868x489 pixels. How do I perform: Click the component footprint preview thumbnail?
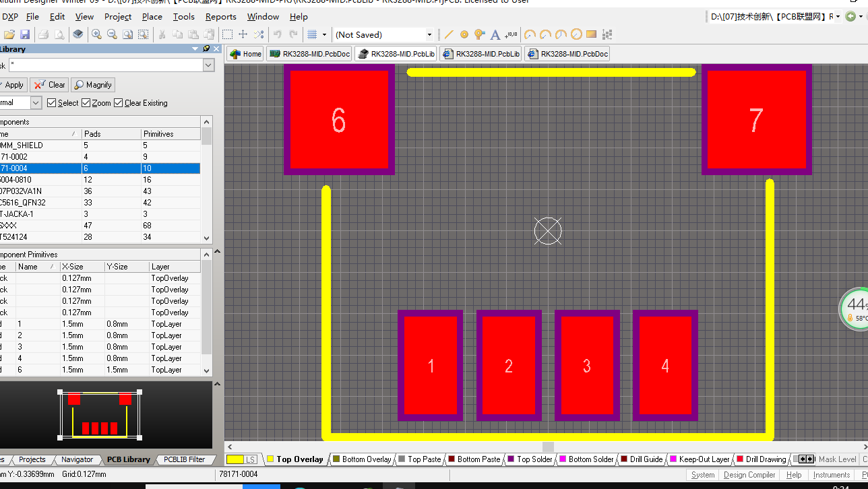(100, 415)
